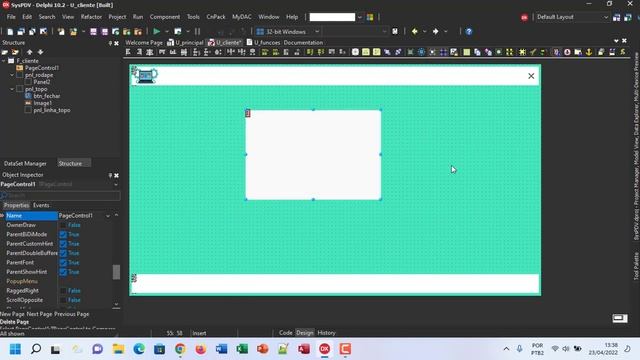The image size is (640, 360).
Task: Collapse the F_cliente tree node
Action: coord(4,61)
